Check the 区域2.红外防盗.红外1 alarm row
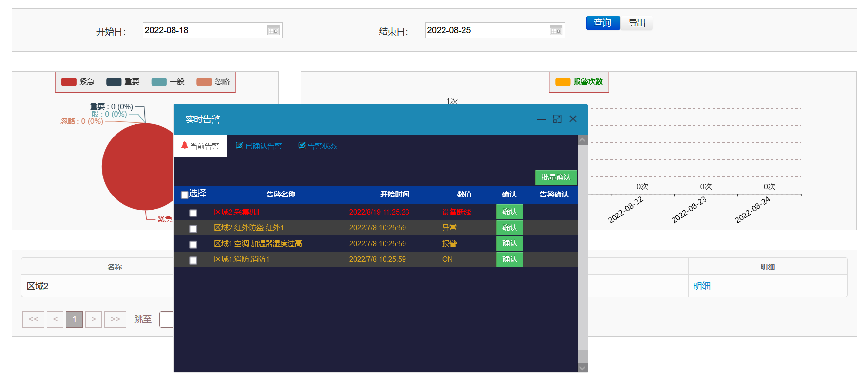The width and height of the screenshot is (868, 392). 193,229
